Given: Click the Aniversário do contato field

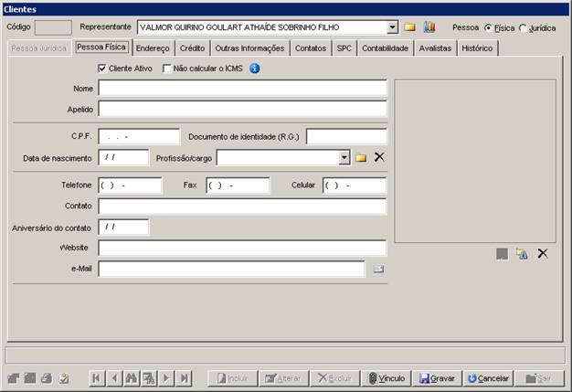Looking at the screenshot, I should pos(123,228).
